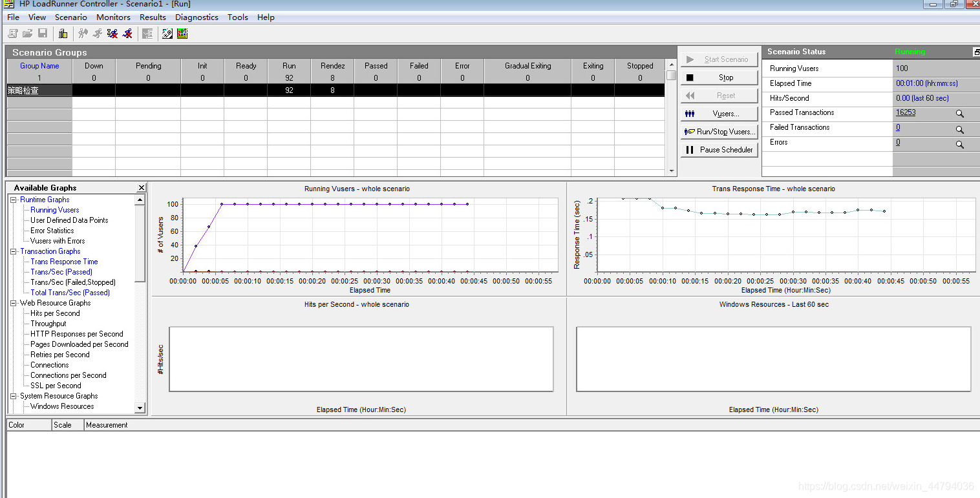Click the Save Scenario floppy icon
This screenshot has height=498, width=980.
43,34
